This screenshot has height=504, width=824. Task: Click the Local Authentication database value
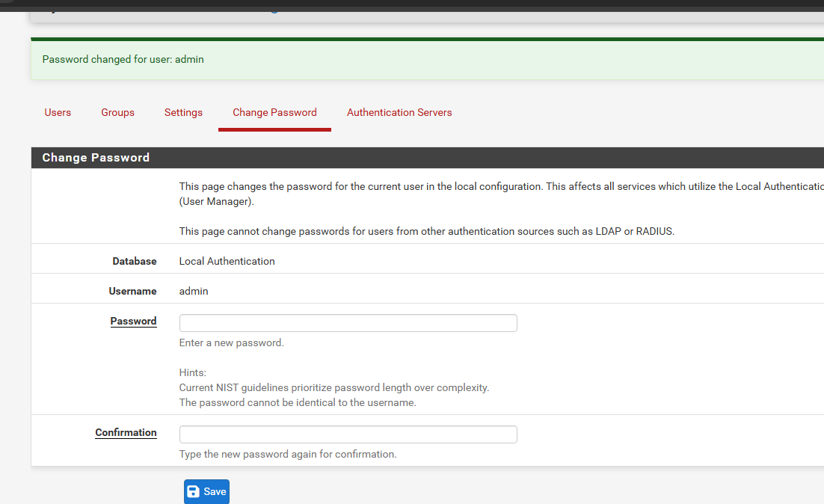tap(227, 261)
